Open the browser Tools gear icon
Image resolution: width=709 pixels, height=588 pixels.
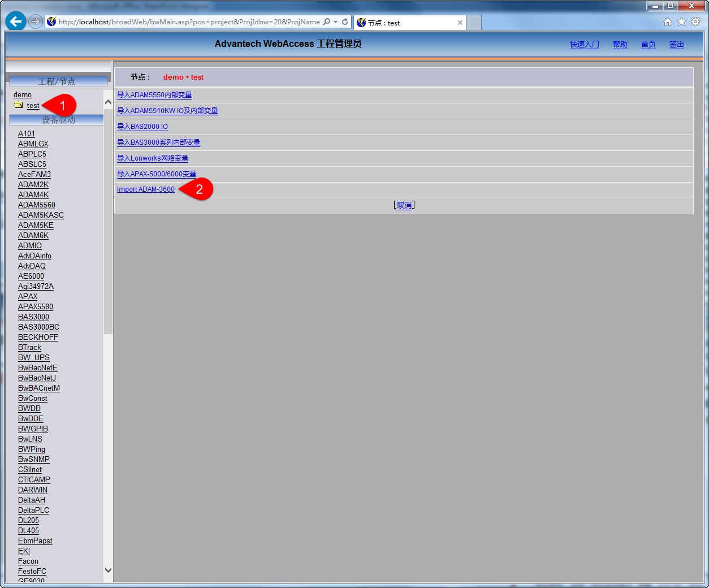pyautogui.click(x=695, y=22)
